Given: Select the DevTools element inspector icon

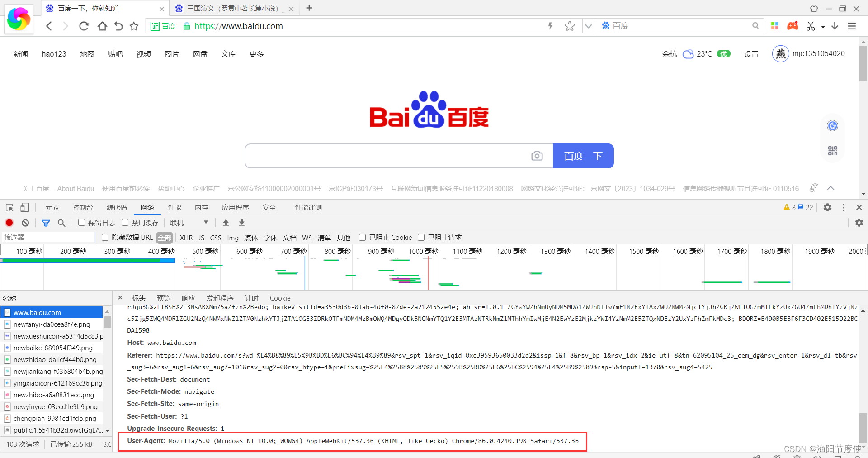Looking at the screenshot, I should [9, 207].
